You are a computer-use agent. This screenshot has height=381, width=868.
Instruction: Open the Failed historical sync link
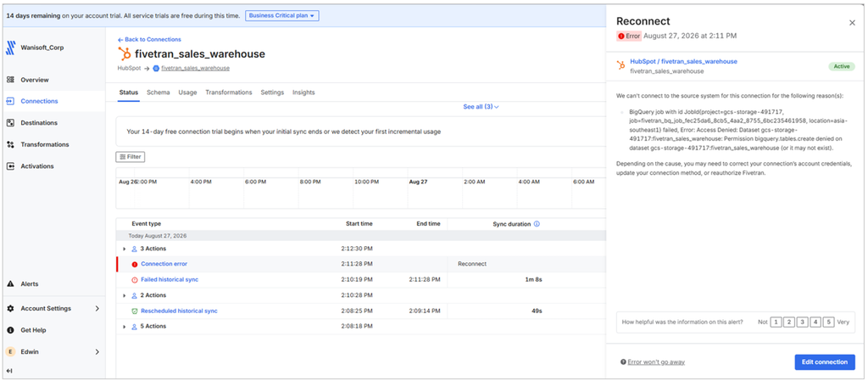(x=170, y=280)
